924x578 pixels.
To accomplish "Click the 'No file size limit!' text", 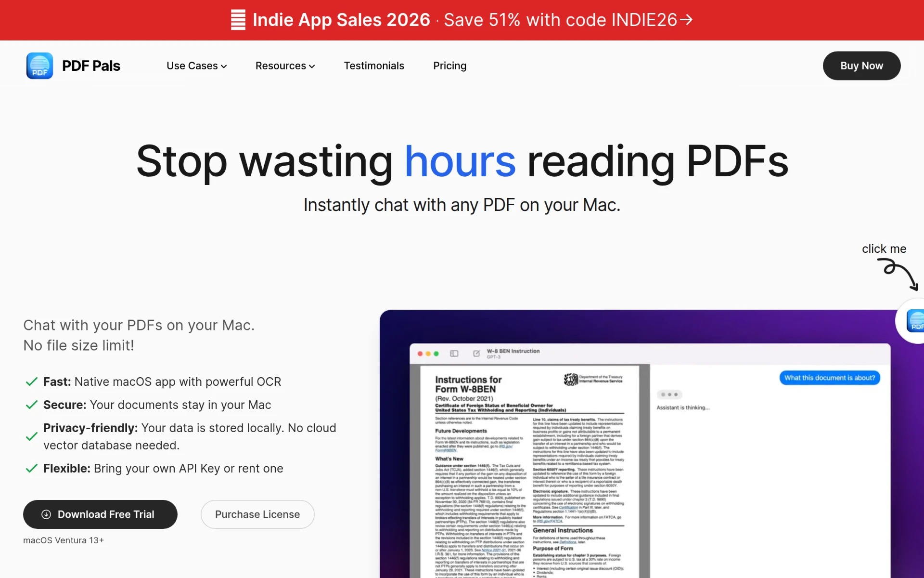I will [x=78, y=345].
